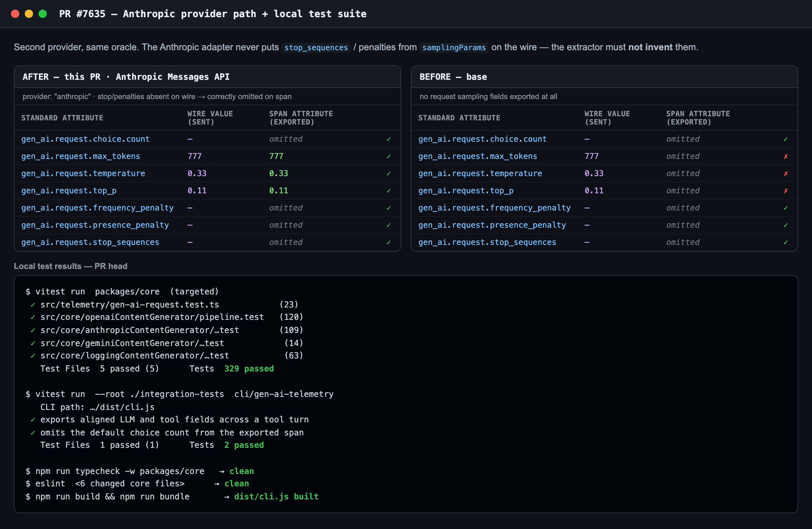Click the 'vitest run packages/core' command line
Screen dimensions: 812x529
point(122,292)
